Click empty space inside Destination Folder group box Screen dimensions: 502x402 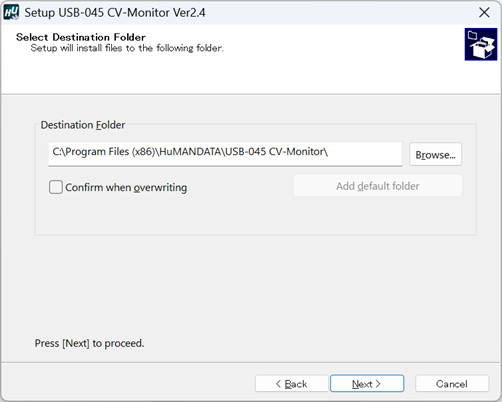[253, 217]
